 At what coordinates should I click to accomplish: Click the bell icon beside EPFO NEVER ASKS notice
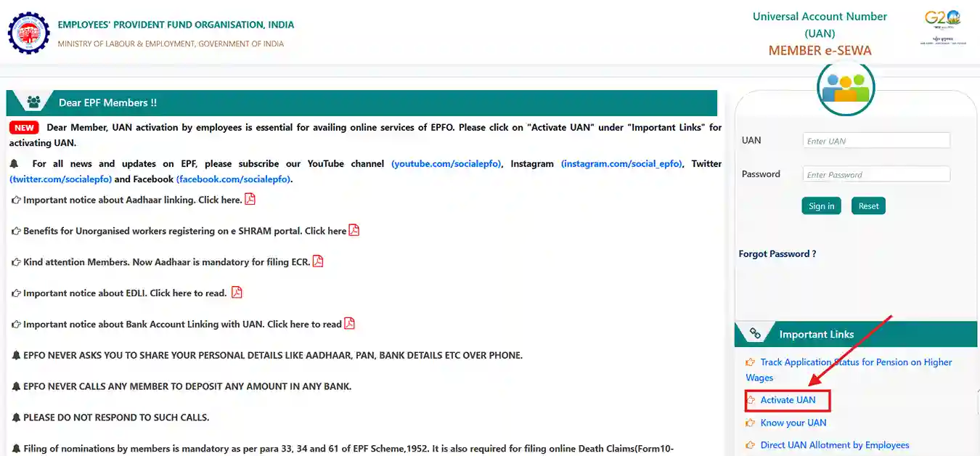[16, 356]
